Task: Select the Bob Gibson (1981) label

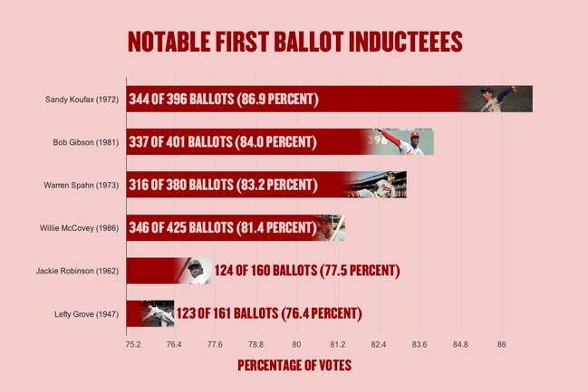Action: coord(85,142)
